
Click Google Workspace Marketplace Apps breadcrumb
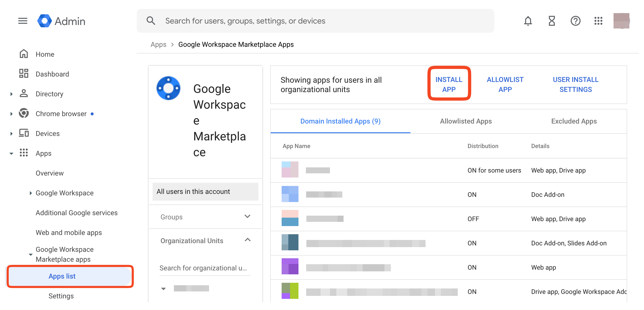236,44
